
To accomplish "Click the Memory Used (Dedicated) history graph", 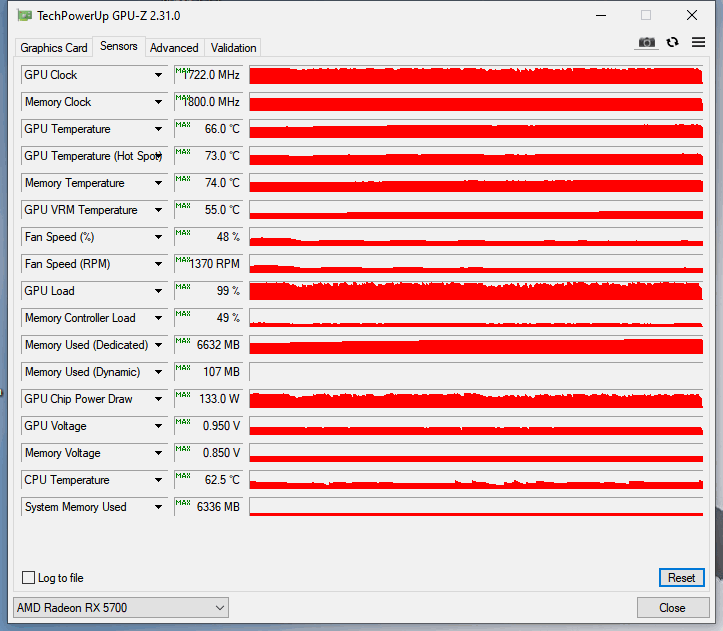I will click(476, 345).
